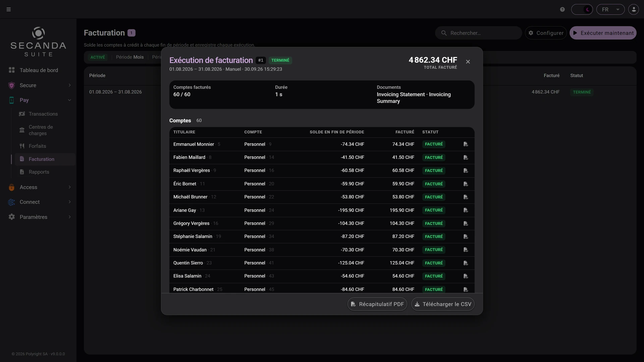The image size is (644, 362).
Task: Open PDF for Ariane Gay row
Action: [x=466, y=210]
